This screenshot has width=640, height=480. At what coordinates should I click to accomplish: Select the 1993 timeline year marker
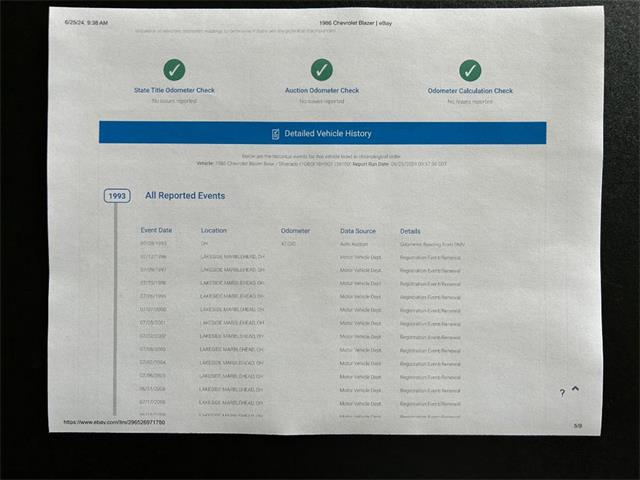117,196
